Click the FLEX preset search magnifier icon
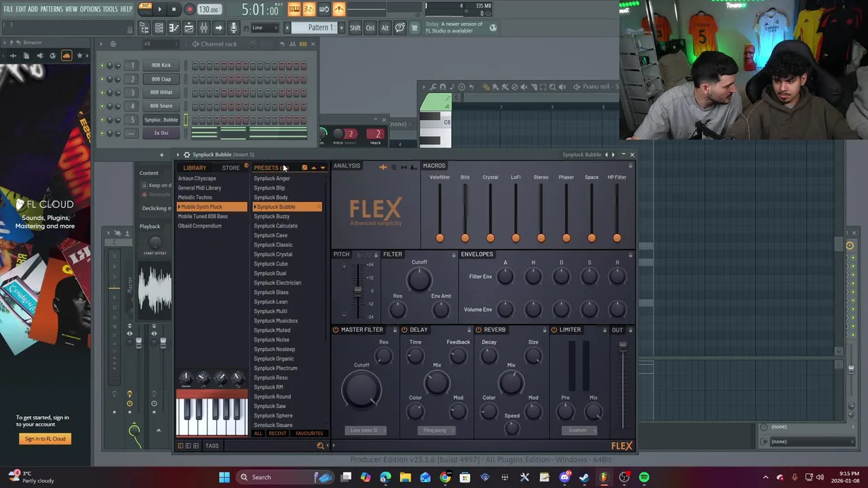 [x=320, y=445]
